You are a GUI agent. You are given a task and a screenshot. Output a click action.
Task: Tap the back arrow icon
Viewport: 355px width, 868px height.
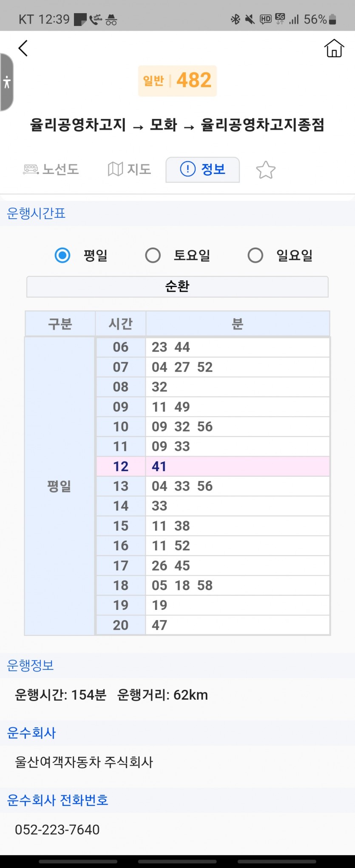(23, 48)
